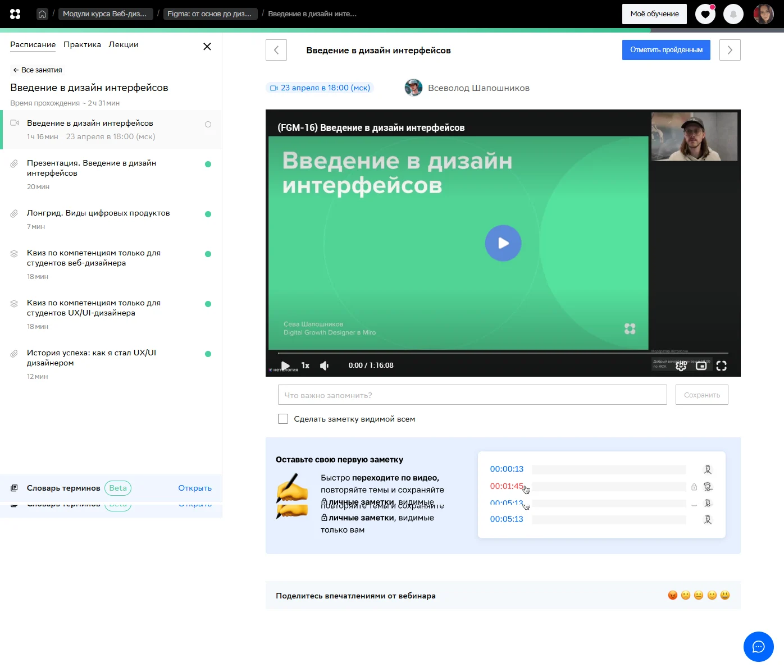Screen dimensions: 784x672
Task: Click 'Отметить пройденным' button
Action: pos(666,50)
